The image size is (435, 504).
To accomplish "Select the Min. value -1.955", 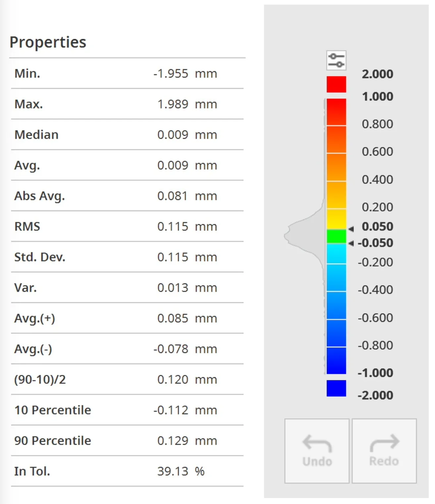I will coord(170,74).
